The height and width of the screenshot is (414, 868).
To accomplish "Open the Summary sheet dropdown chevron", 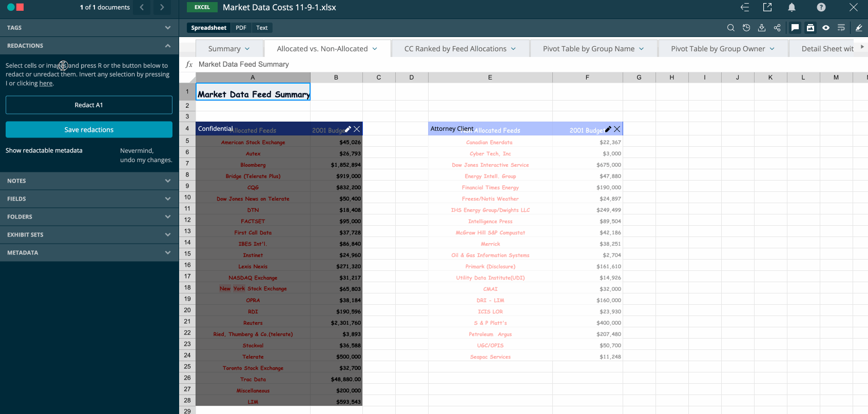I will pyautogui.click(x=247, y=49).
